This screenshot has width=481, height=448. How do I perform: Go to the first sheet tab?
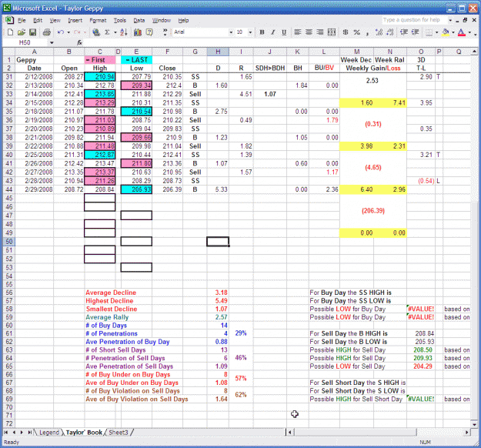pos(6,433)
